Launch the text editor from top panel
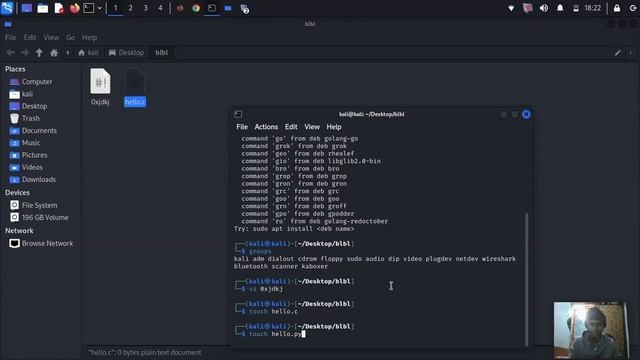Image resolution: width=640 pixels, height=360 pixels. (x=59, y=8)
